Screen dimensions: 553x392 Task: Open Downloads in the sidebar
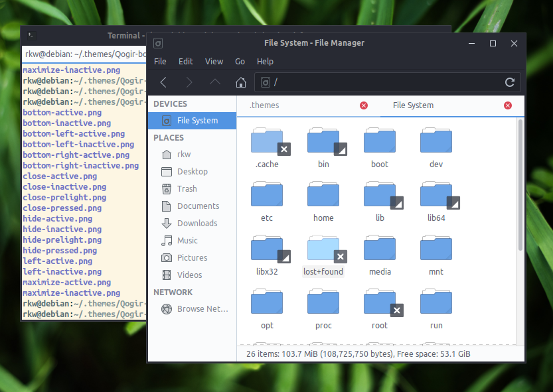[193, 223]
